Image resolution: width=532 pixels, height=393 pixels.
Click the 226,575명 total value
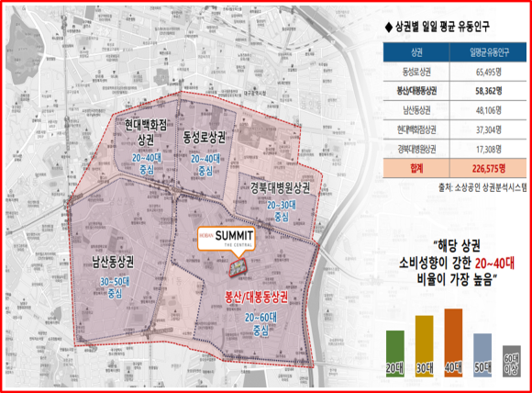(489, 168)
